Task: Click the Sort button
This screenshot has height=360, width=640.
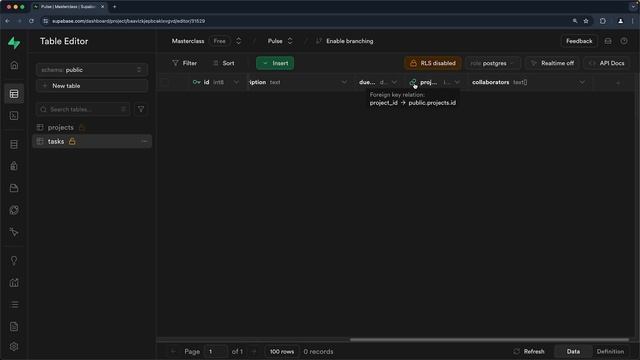Action: tap(224, 63)
